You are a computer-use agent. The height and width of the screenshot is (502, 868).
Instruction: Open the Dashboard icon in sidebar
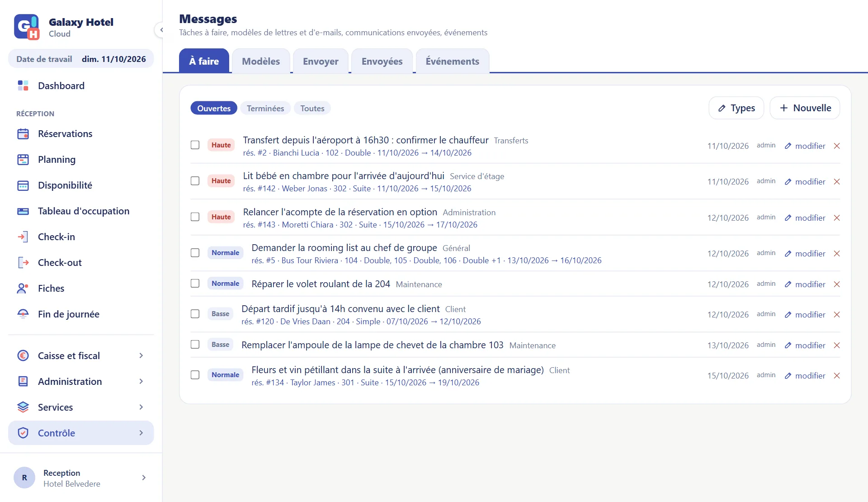tap(23, 85)
